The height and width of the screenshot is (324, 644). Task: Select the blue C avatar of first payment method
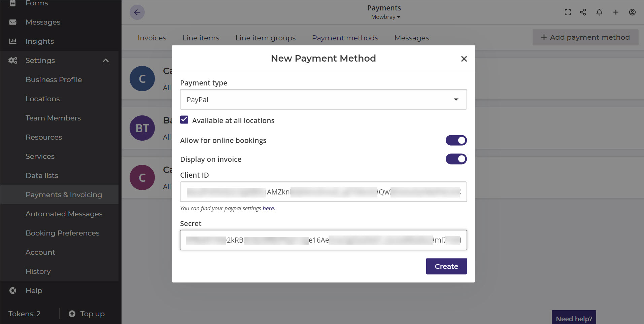click(142, 79)
